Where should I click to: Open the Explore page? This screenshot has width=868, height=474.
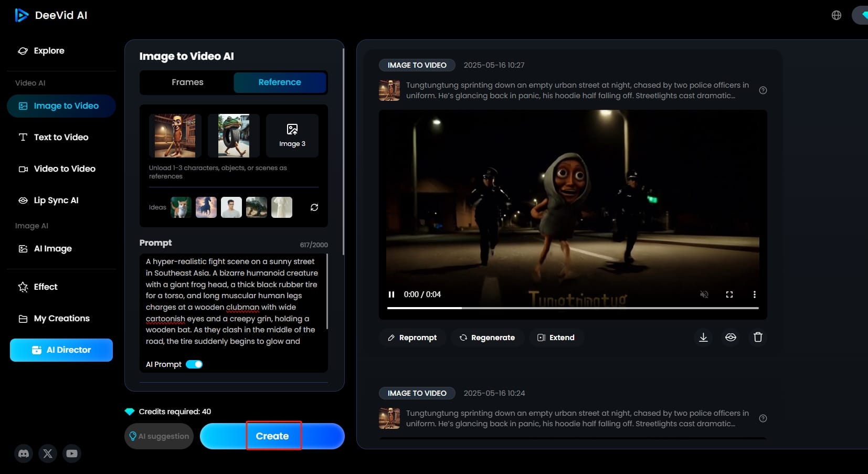[x=41, y=51]
